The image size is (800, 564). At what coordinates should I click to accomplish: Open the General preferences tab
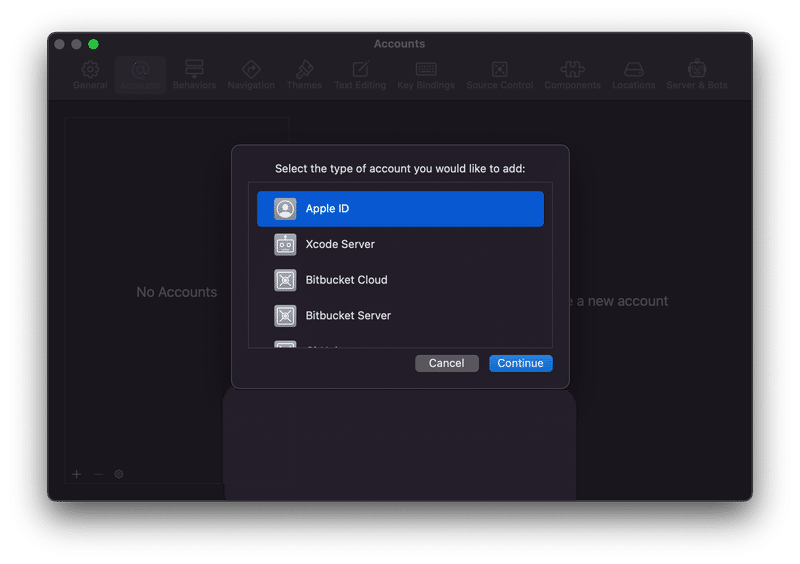pos(90,75)
